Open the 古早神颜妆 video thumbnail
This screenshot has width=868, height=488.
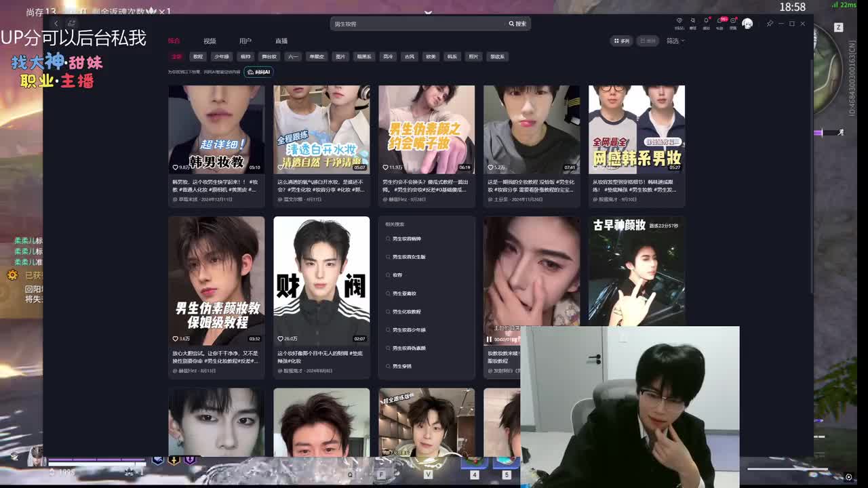637,271
